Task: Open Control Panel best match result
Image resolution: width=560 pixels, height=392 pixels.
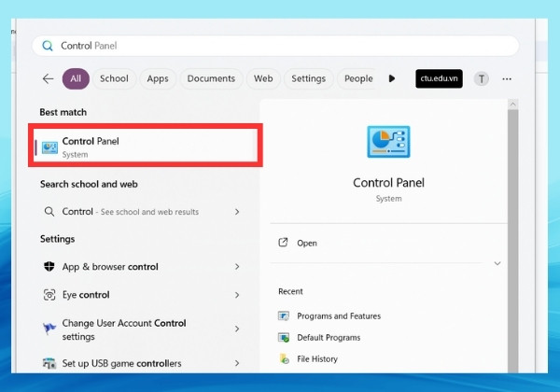Action: point(146,146)
